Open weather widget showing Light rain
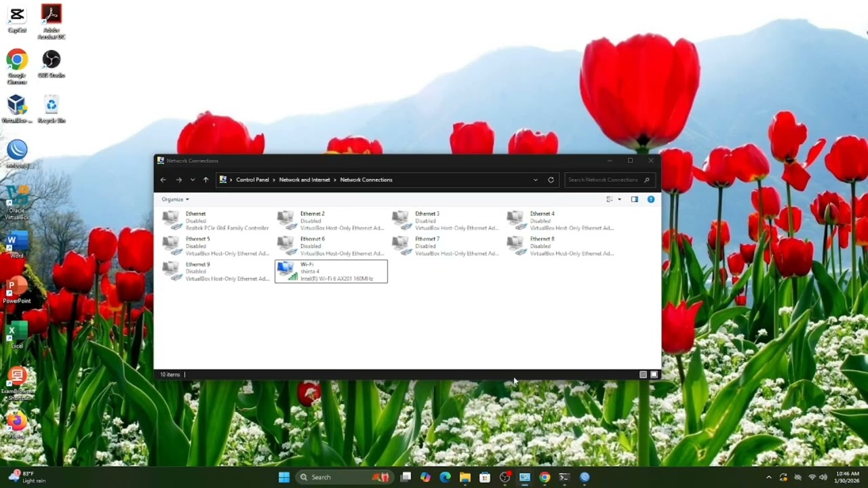This screenshot has width=868, height=488. pos(26,477)
